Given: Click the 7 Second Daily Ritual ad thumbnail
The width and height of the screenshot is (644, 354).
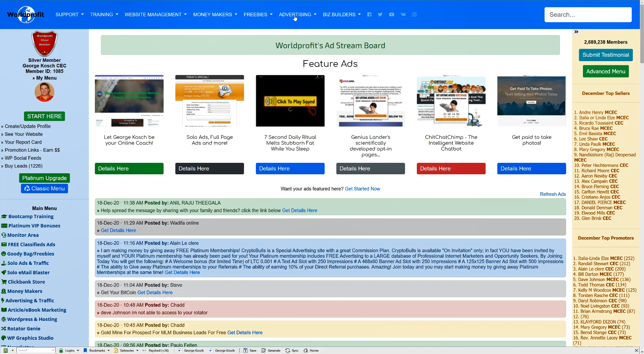Looking at the screenshot, I should coord(290,101).
